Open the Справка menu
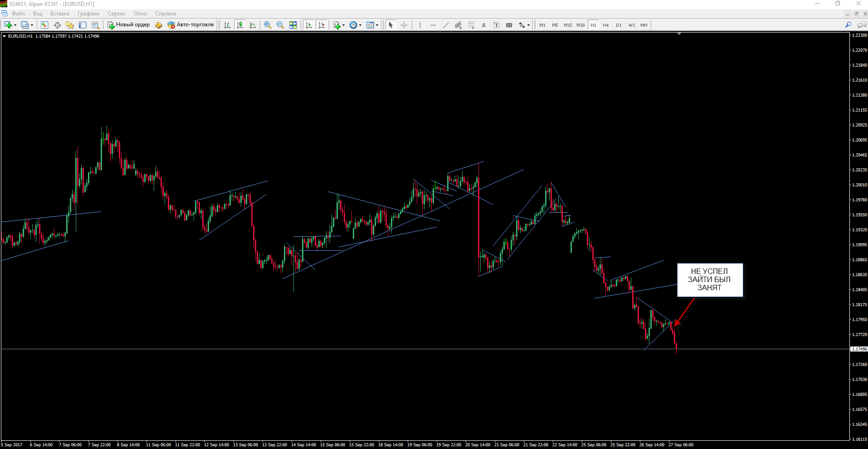This screenshot has height=449, width=868. pyautogui.click(x=166, y=14)
